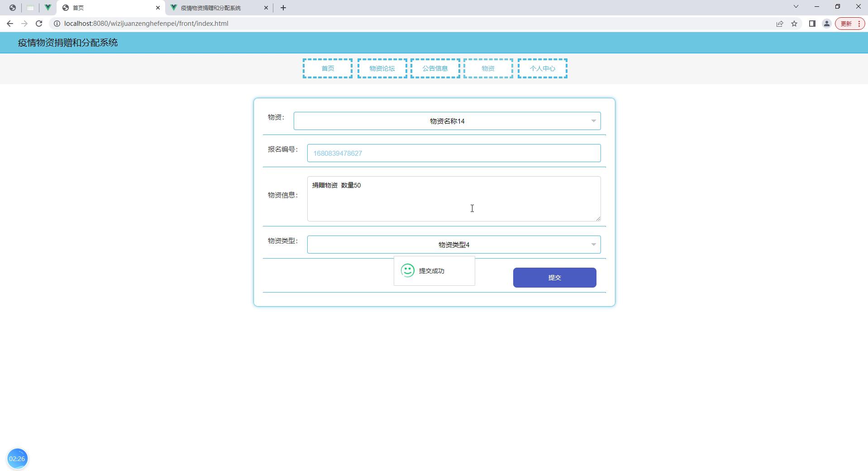Open 个人中心 navigation item
Screen dimensions: 868x471
point(543,68)
